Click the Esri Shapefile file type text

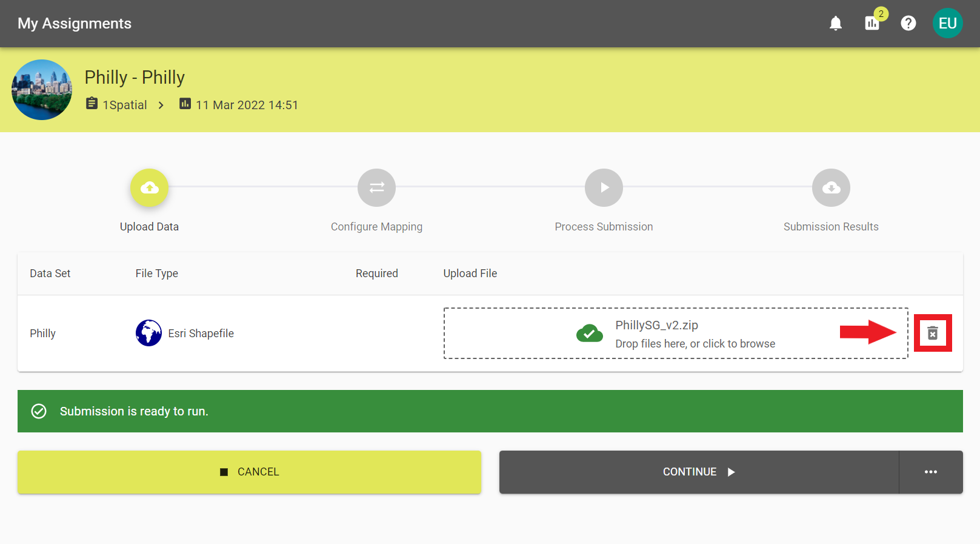coord(201,334)
